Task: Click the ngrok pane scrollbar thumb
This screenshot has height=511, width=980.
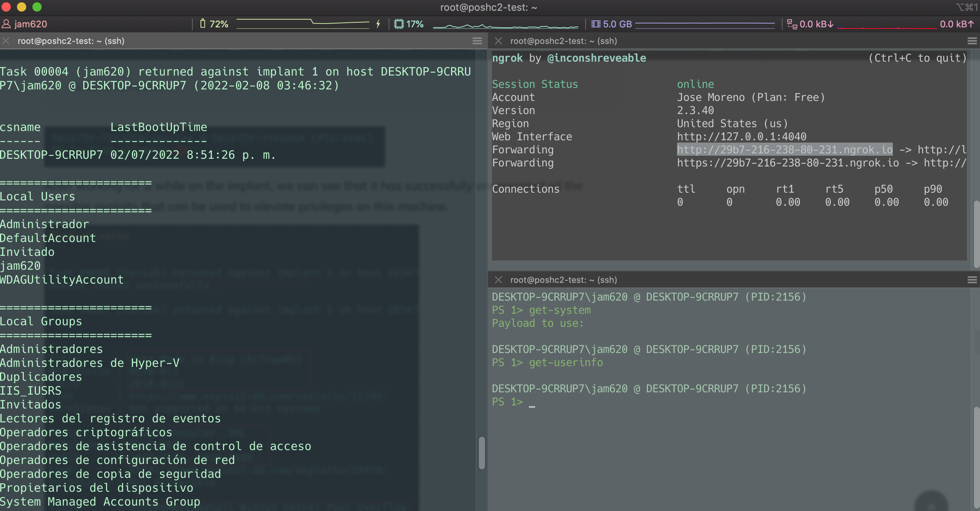Action: [x=976, y=234]
